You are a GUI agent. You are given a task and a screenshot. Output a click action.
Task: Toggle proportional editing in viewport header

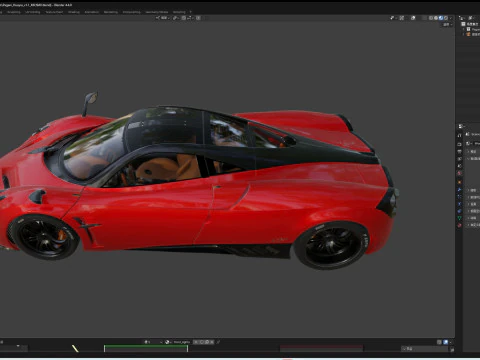(198, 18)
